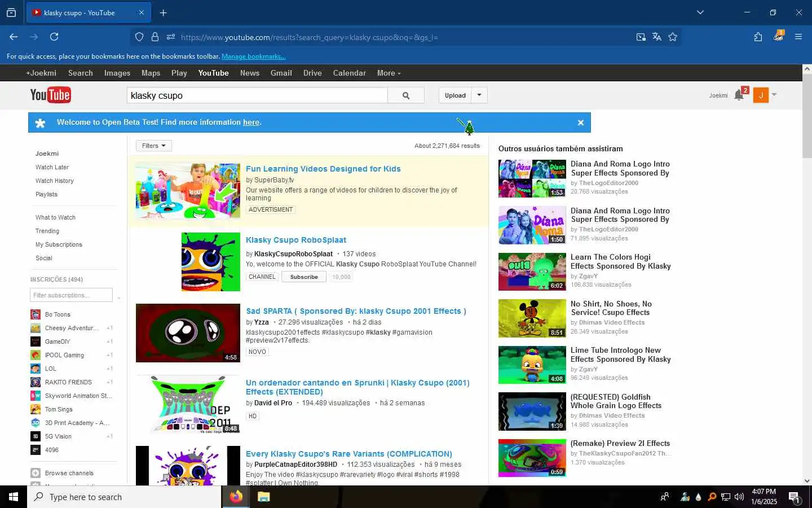Expand the More menu in Google bar

pyautogui.click(x=389, y=73)
